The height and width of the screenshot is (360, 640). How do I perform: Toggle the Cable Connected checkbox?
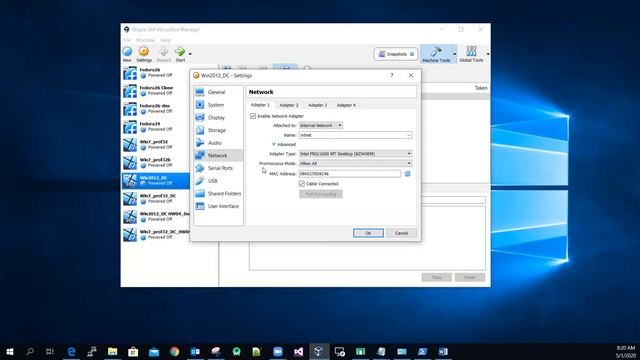302,184
